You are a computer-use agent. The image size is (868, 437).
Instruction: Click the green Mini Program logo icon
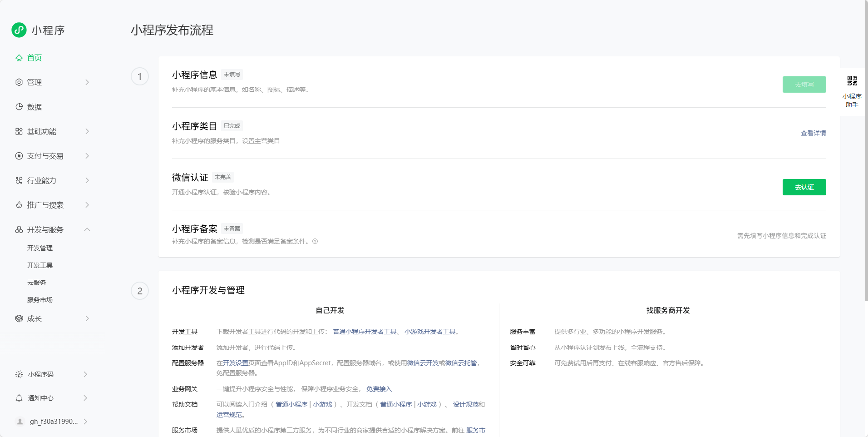pos(19,30)
